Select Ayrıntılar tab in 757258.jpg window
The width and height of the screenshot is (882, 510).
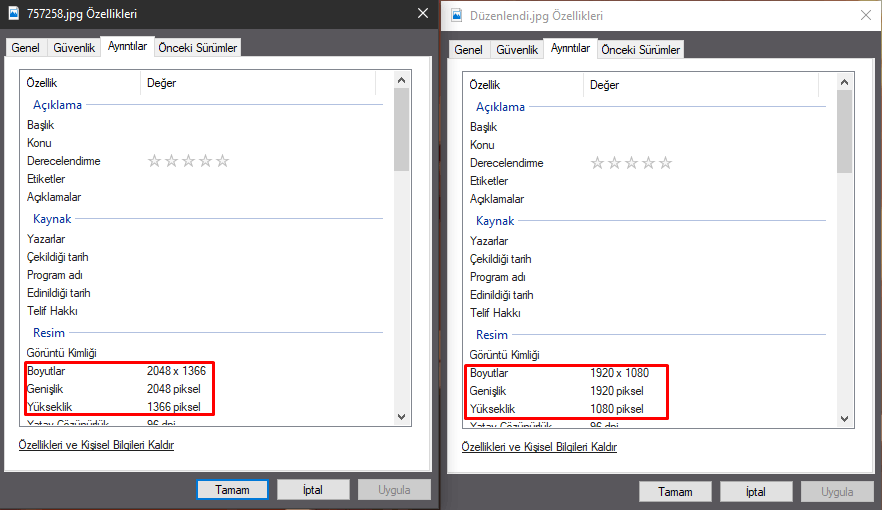click(127, 46)
